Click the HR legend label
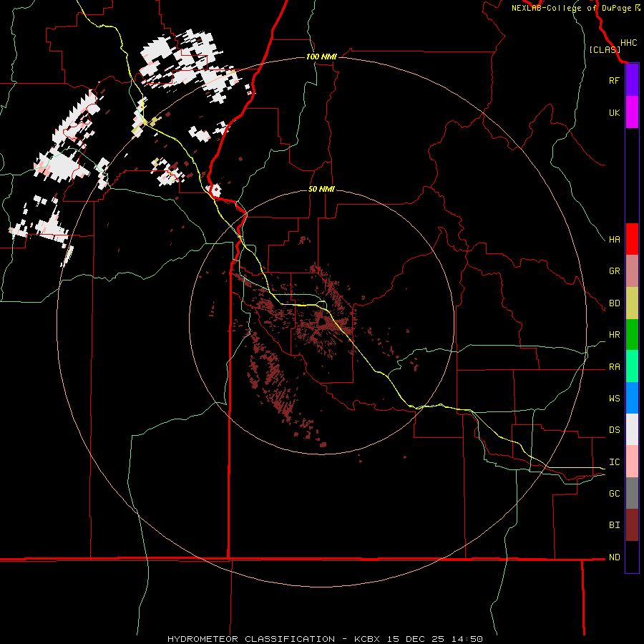The image size is (644, 644). tap(614, 335)
